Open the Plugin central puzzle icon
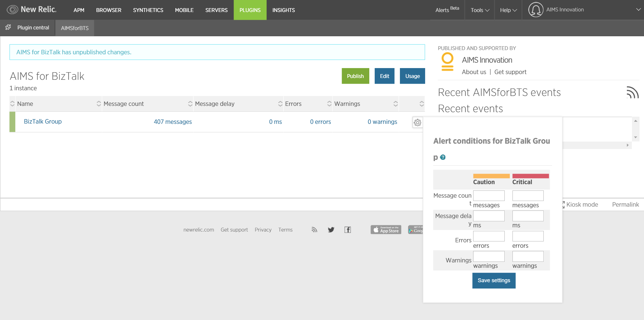Viewport: 644px width, 320px height. coord(8,27)
